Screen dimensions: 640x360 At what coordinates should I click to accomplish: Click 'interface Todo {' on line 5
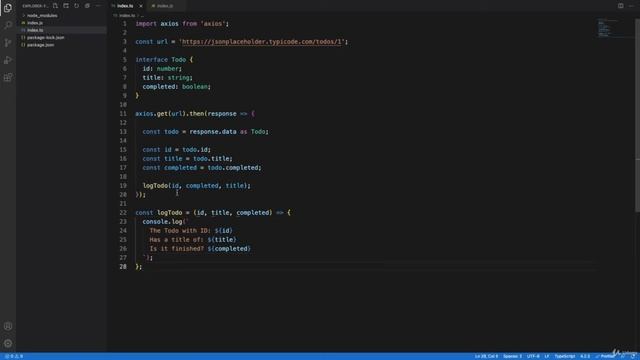pos(164,60)
